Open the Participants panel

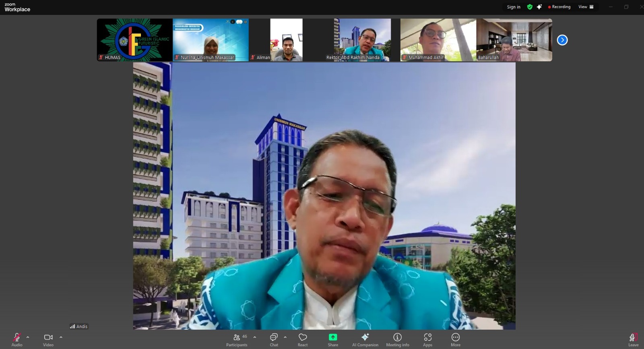pos(237,340)
